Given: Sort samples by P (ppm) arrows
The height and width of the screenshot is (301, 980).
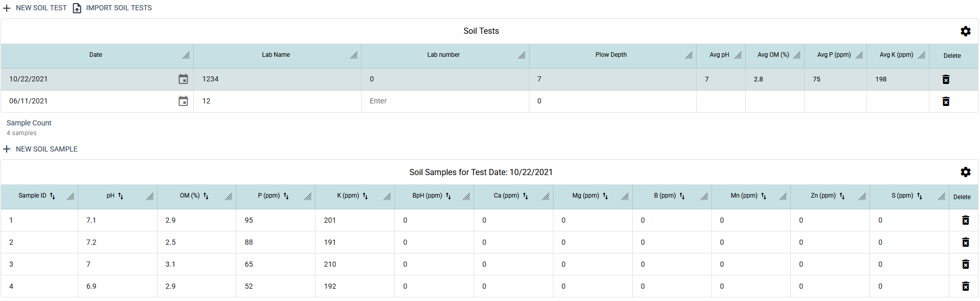Looking at the screenshot, I should (x=286, y=196).
